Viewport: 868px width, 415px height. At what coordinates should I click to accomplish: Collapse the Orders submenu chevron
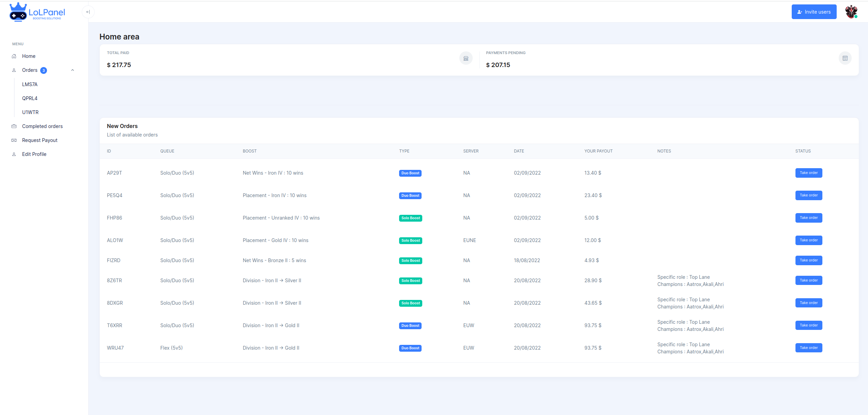click(x=73, y=70)
